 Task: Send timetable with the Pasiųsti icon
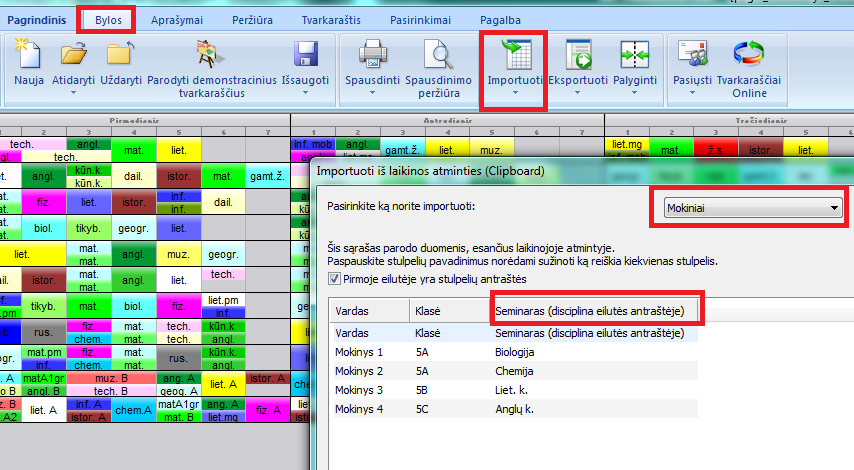click(x=692, y=56)
